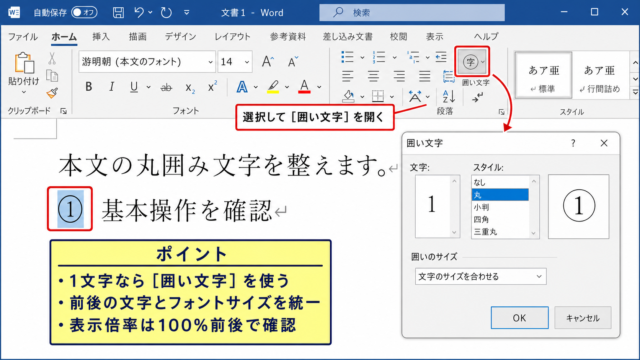Open the 囲いのサイズ dropdown

(480, 276)
